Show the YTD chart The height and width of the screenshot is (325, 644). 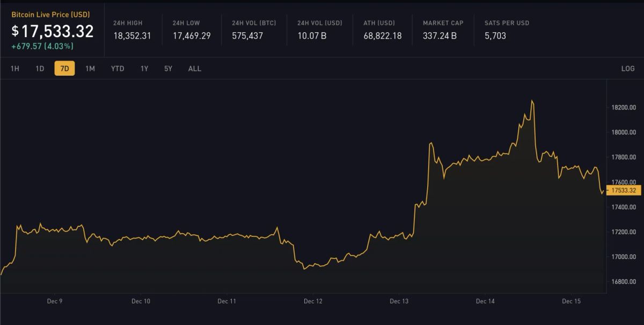click(117, 69)
